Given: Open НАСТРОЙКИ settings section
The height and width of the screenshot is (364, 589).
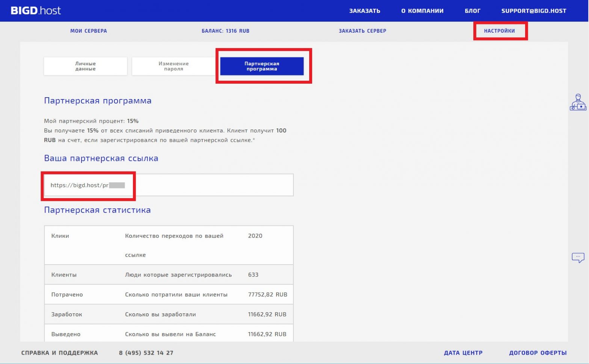Looking at the screenshot, I should click(499, 31).
